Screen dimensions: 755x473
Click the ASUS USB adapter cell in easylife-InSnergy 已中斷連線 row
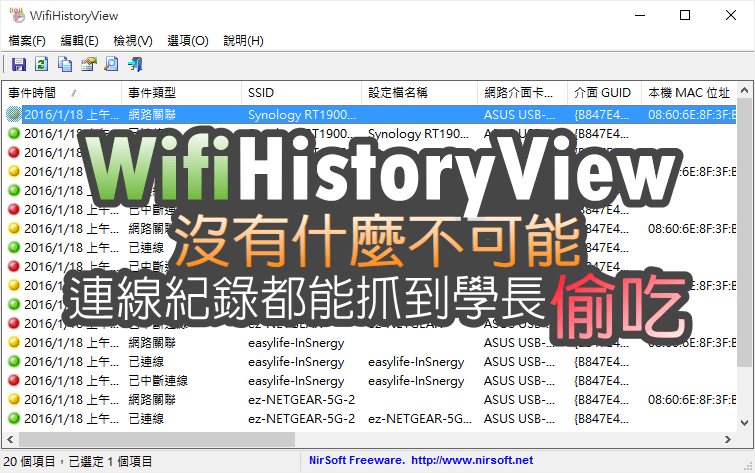520,381
